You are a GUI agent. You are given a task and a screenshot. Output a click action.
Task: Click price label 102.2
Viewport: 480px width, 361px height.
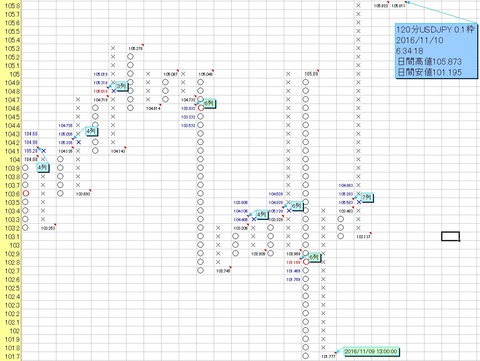click(x=12, y=314)
